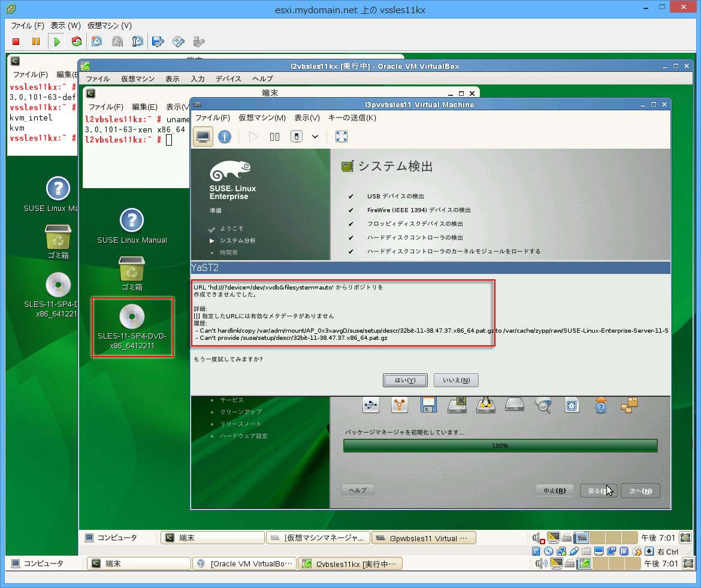This screenshot has width=701, height=588.
Task: Click the 右 Ctrl host key label
Action: tap(668, 551)
